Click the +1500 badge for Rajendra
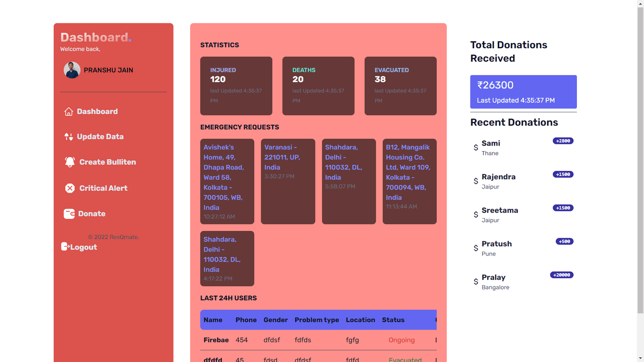Image resolution: width=644 pixels, height=362 pixels. 563,174
